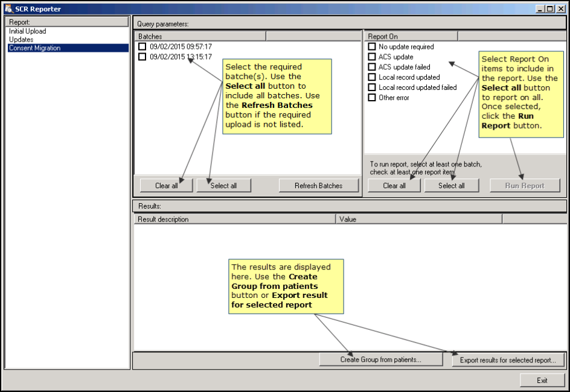Click the SCR Reporter title bar icon

[x=8, y=9]
